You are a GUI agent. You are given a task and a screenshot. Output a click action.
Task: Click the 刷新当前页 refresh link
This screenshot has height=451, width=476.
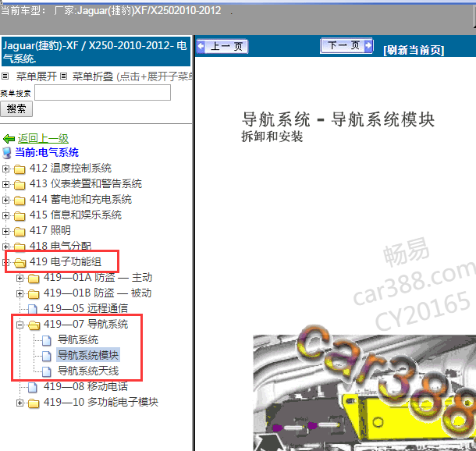[414, 50]
